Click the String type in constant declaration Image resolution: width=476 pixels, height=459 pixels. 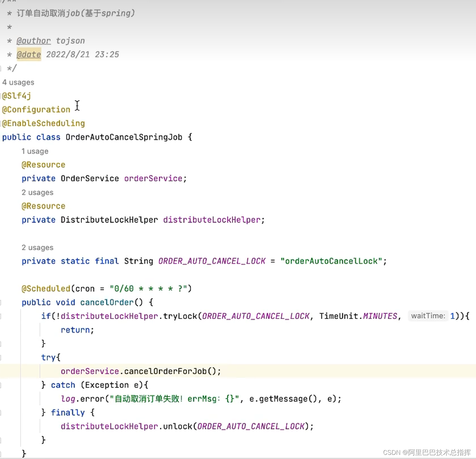(138, 261)
